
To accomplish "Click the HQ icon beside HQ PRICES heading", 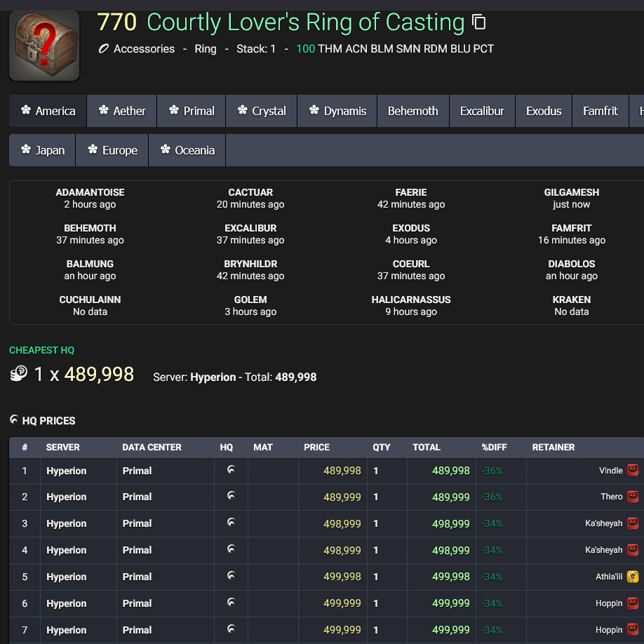I will tap(14, 420).
